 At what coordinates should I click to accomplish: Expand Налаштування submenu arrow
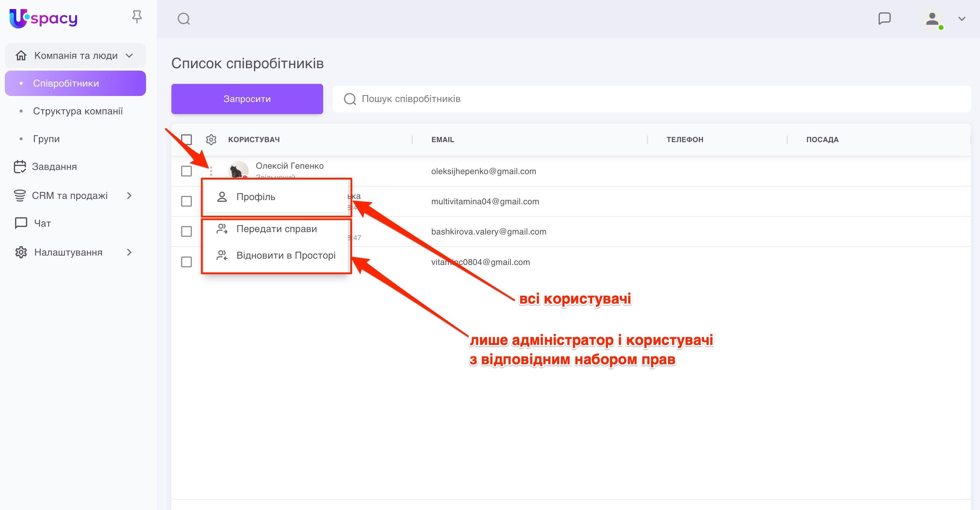coord(129,252)
